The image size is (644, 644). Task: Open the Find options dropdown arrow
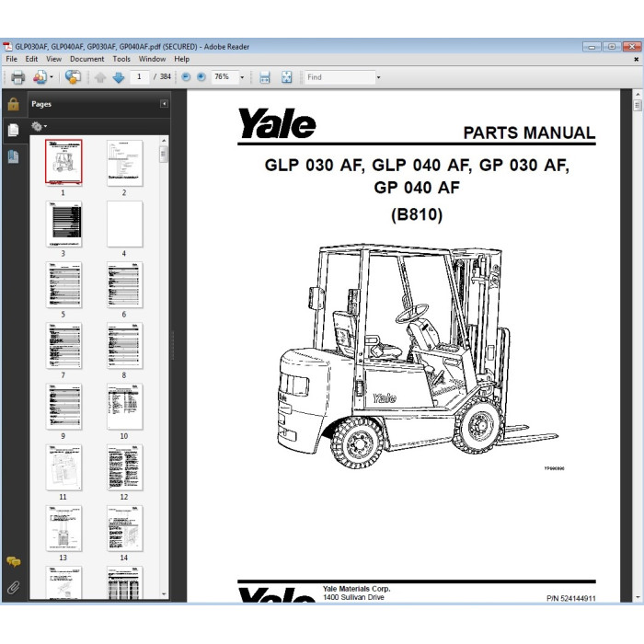pos(378,77)
